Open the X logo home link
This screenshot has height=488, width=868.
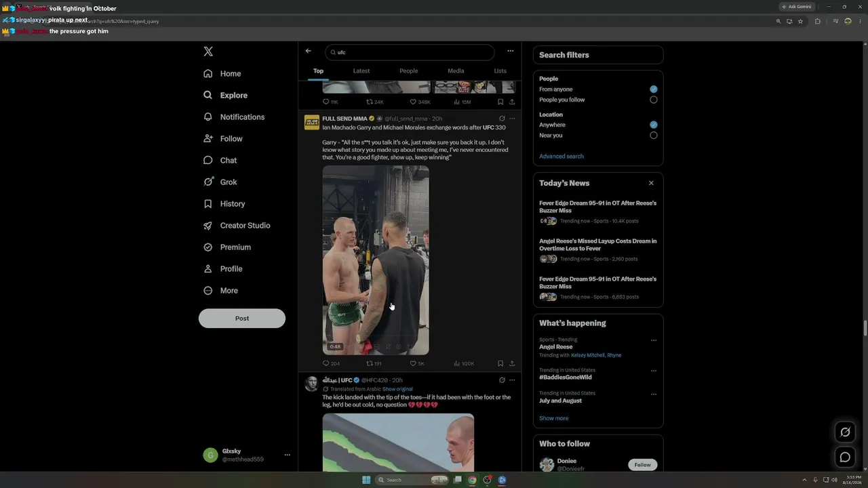tap(208, 52)
